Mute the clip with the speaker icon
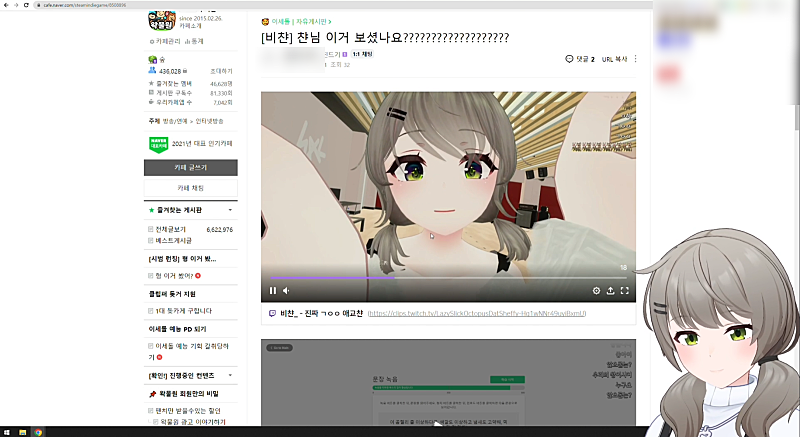This screenshot has height=437, width=800. pos(286,291)
